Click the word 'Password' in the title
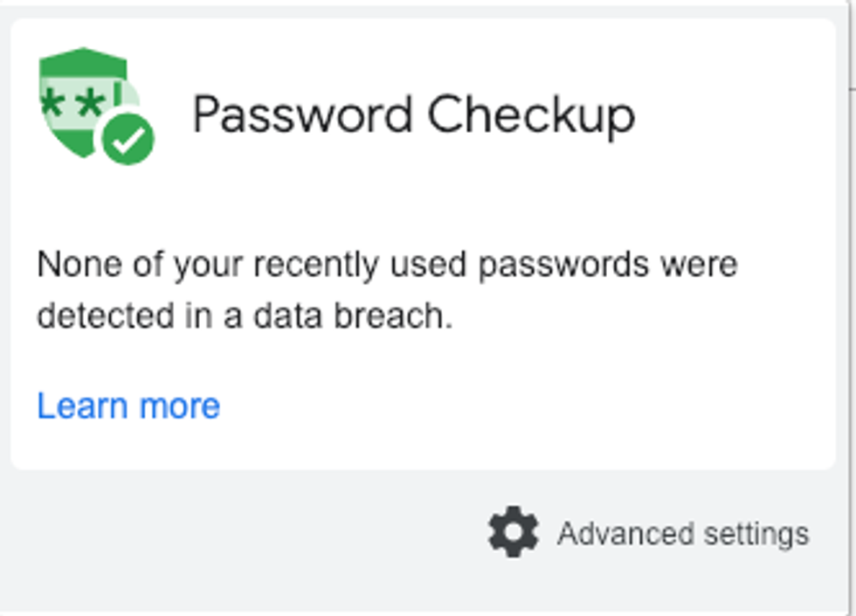856x616 pixels. [x=302, y=114]
